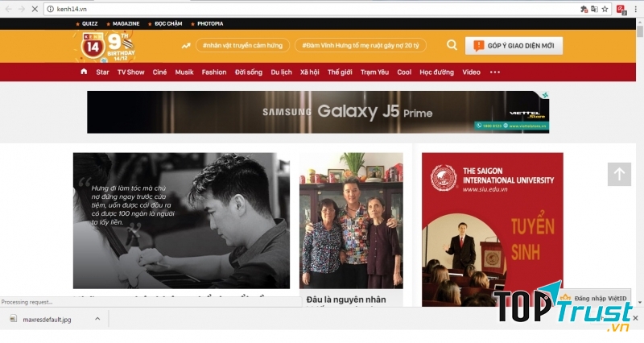Screen dimensions: 644x343
Task: Click the scroll-to-top arrow button
Action: pos(619,174)
